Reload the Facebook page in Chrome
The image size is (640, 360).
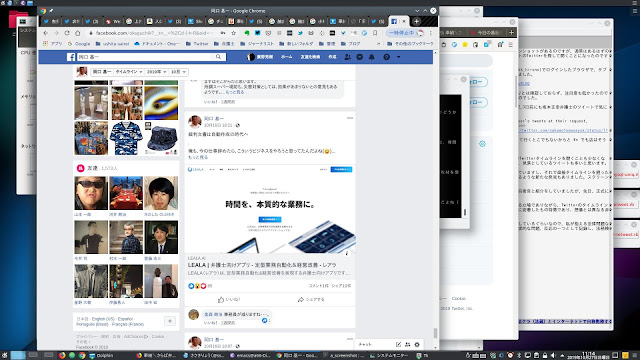(67, 33)
